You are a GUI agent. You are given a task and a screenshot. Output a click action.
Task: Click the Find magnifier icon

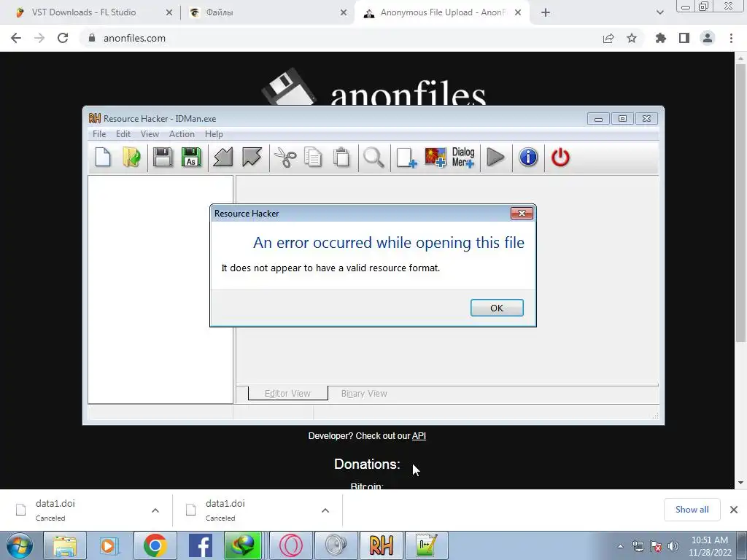(373, 157)
